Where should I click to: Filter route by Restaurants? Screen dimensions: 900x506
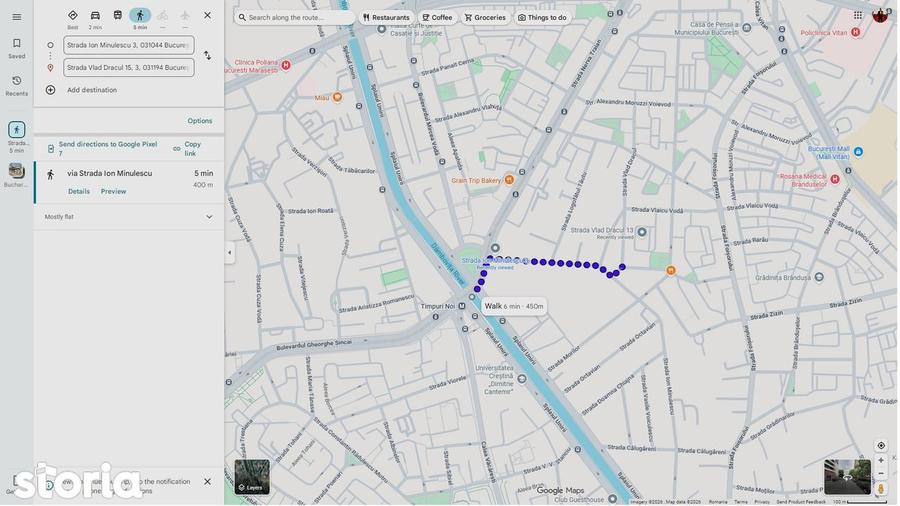pos(386,18)
